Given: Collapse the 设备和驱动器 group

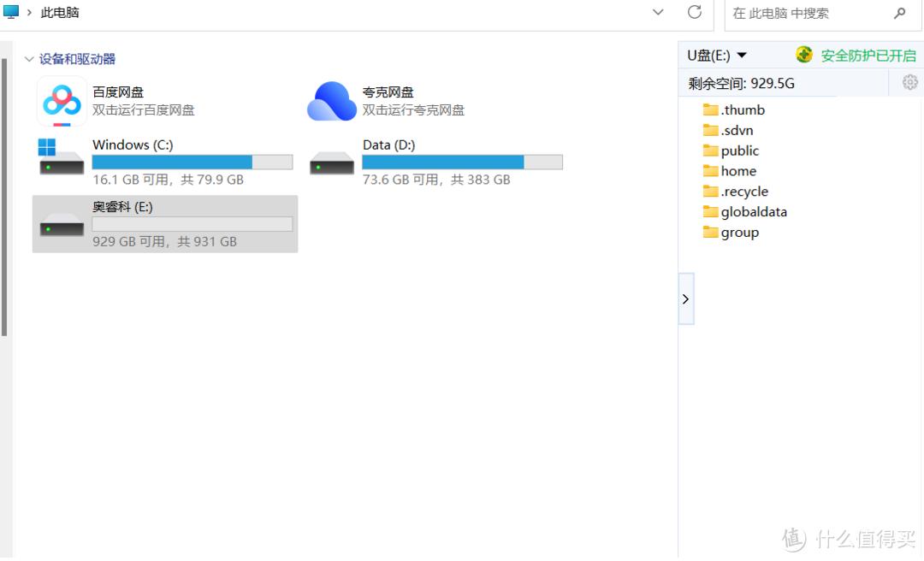Looking at the screenshot, I should tap(29, 59).
